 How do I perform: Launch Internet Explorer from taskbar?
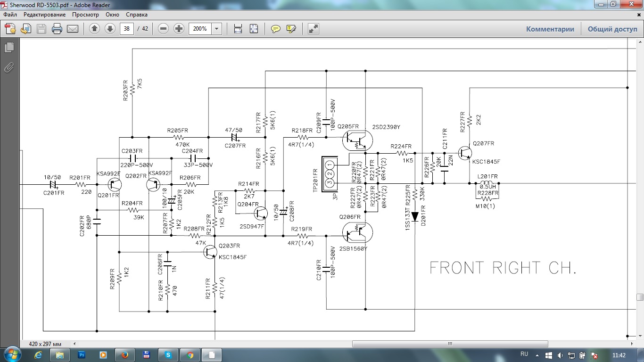(x=38, y=355)
